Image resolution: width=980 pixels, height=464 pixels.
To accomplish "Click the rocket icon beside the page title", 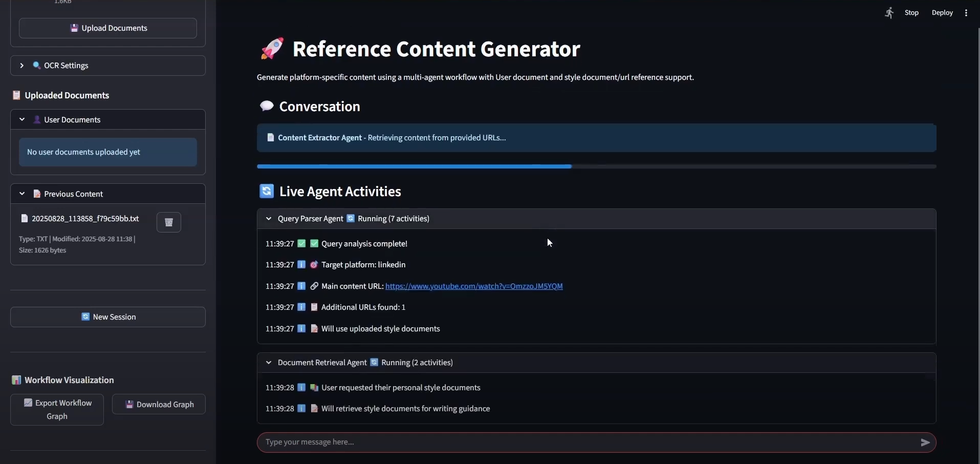I will pos(272,49).
